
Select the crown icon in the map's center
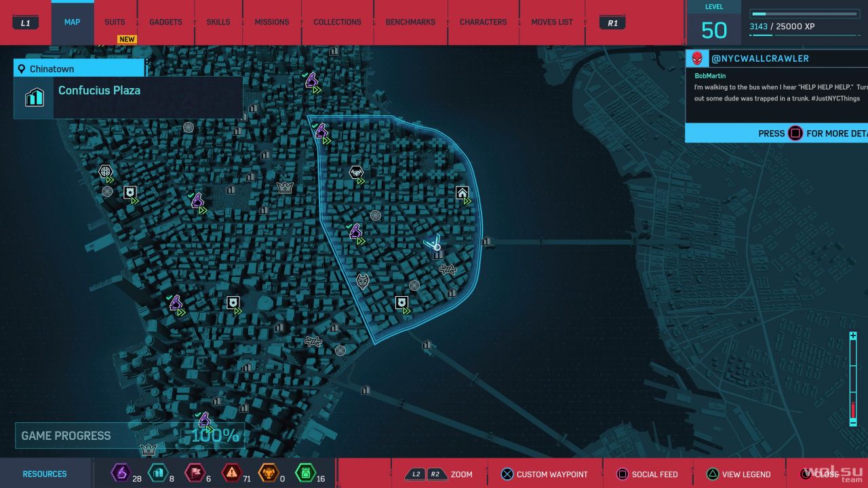click(285, 188)
